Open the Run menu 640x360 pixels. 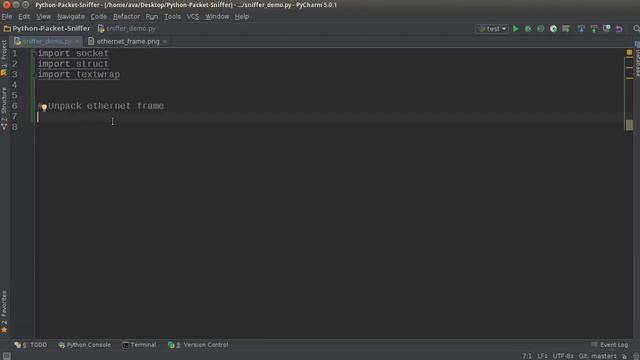coord(152,17)
